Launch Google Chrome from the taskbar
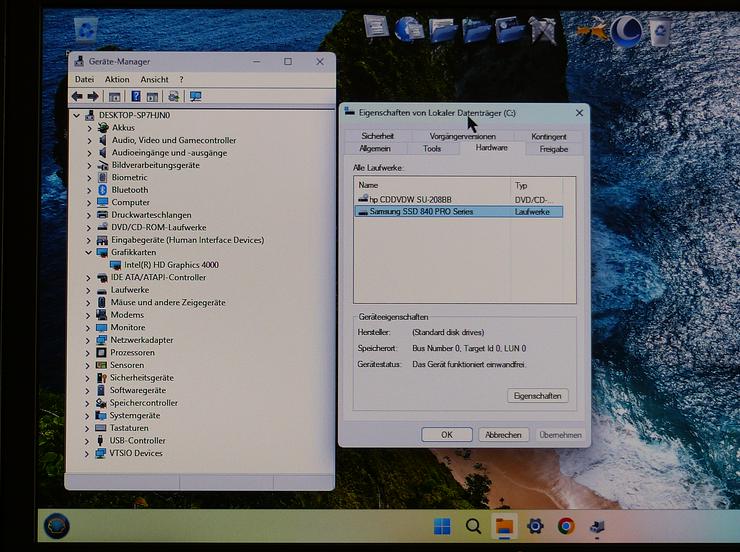 point(566,526)
